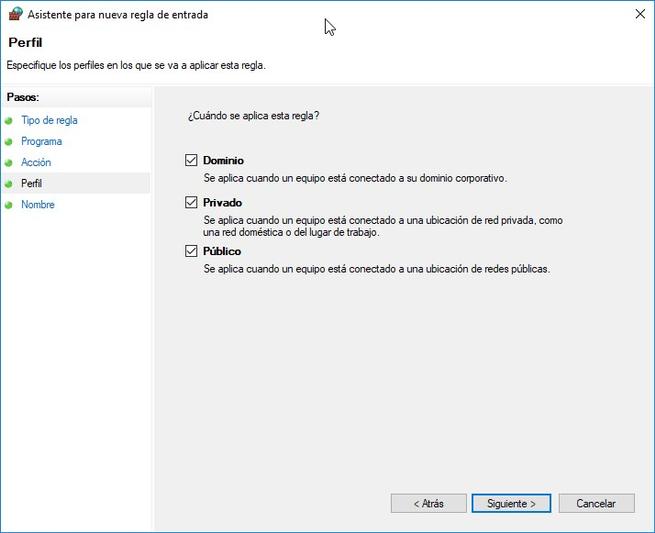Click the Atrás button
The width and height of the screenshot is (655, 533).
coord(429,503)
